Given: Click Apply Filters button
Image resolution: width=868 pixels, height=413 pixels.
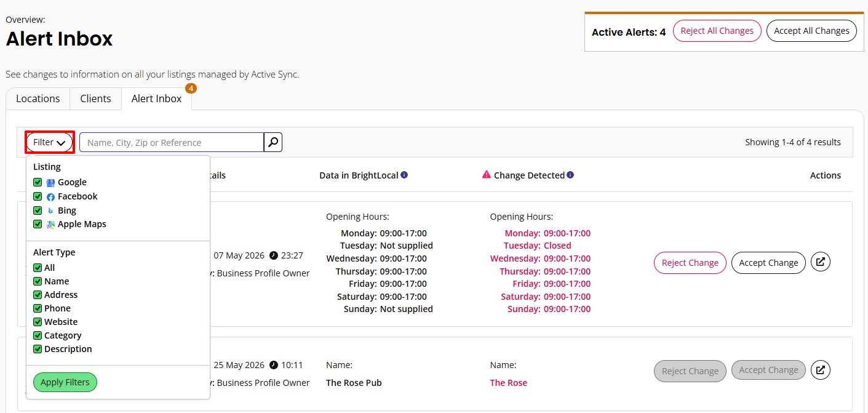Looking at the screenshot, I should tap(65, 382).
